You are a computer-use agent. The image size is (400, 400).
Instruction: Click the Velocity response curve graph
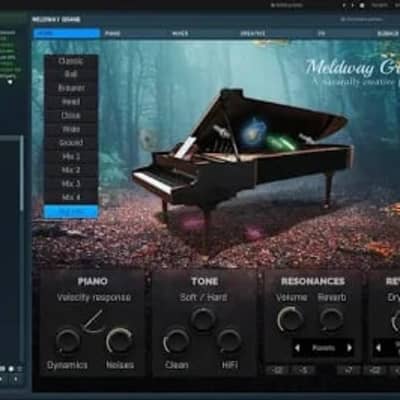pos(93,322)
